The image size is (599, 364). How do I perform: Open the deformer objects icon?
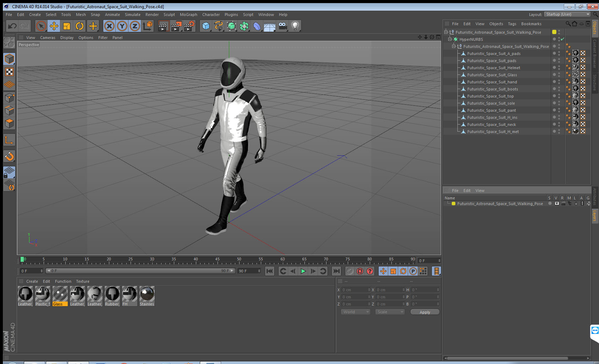point(257,26)
